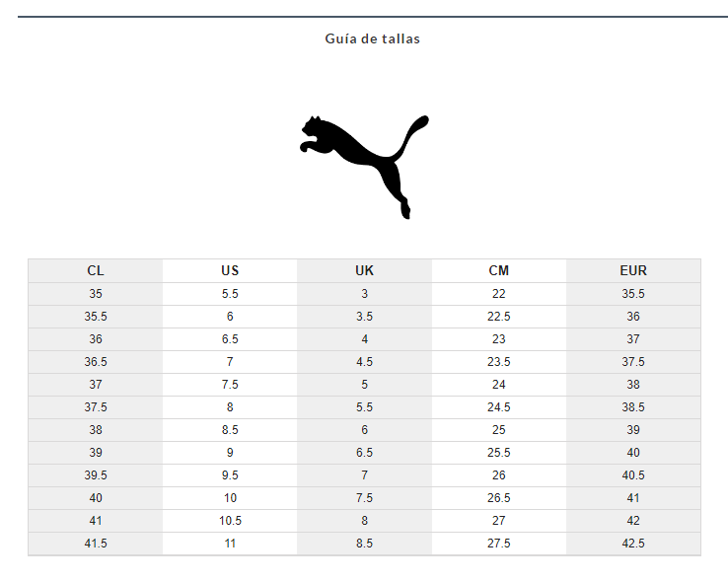Click the Puma leaping cat logo
Image resolution: width=728 pixels, height=582 pixels.
pos(364,165)
